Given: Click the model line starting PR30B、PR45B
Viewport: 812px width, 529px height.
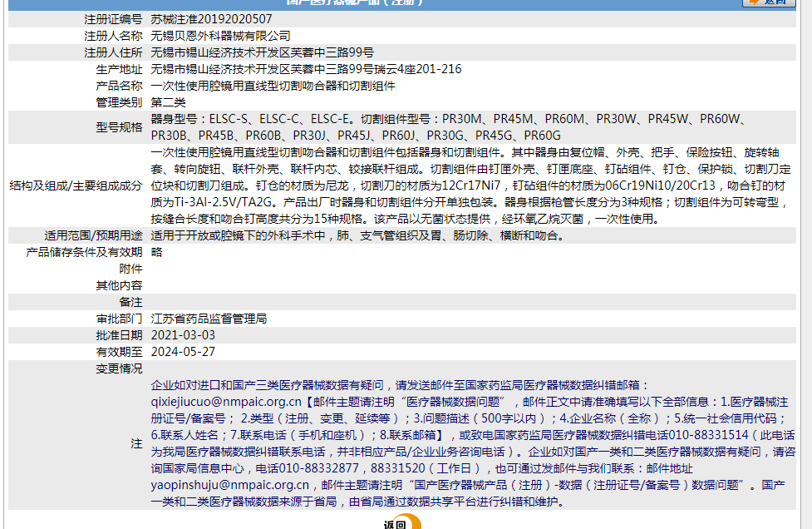Looking at the screenshot, I should (x=356, y=136).
